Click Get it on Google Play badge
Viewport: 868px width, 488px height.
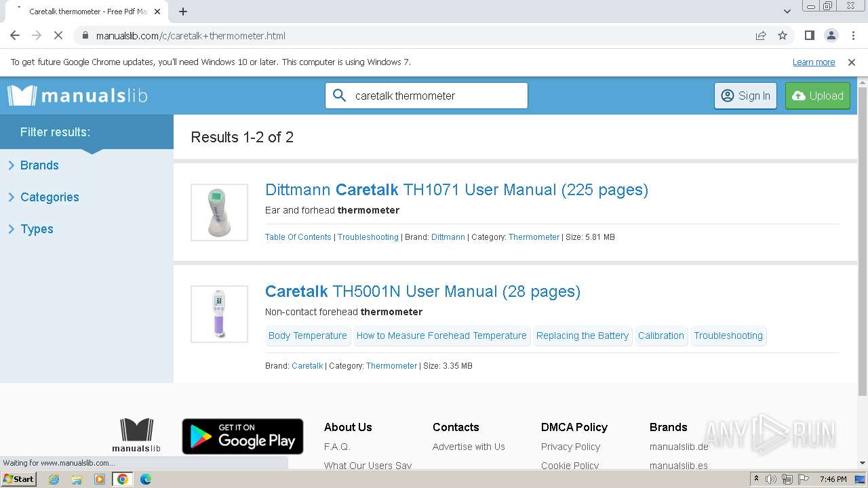pyautogui.click(x=243, y=436)
